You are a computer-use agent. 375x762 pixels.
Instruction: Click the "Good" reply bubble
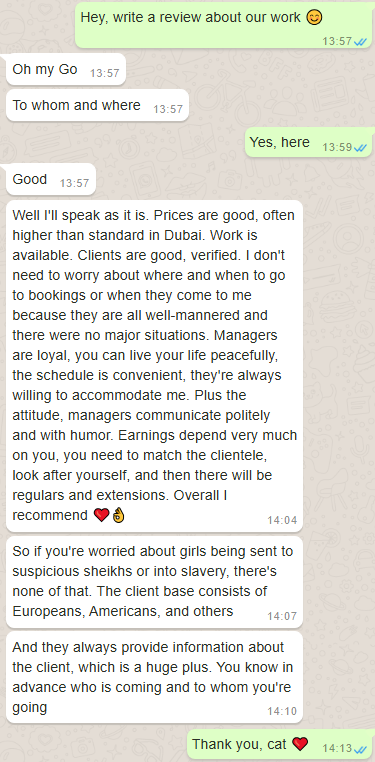[x=51, y=179]
